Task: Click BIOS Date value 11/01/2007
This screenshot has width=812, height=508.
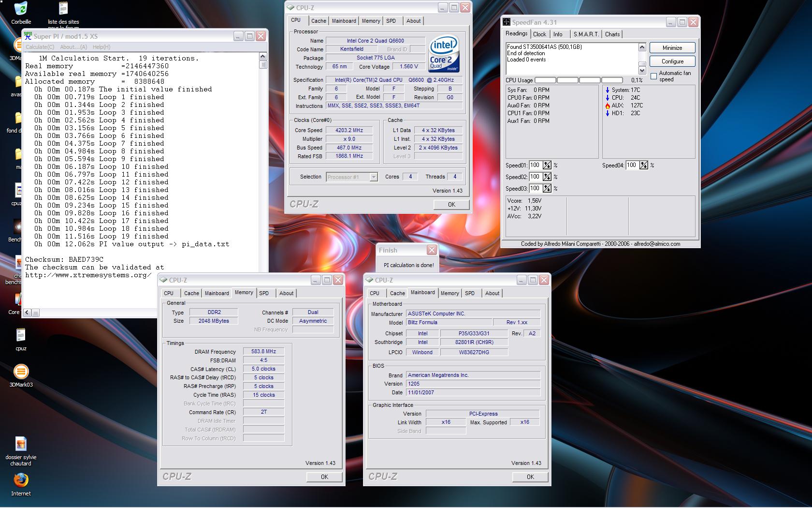Action: pos(473,393)
